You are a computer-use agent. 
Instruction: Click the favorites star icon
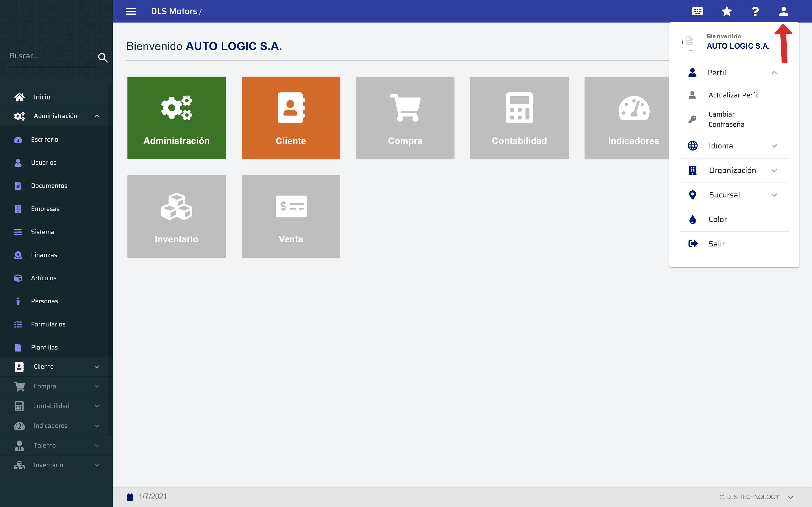727,11
